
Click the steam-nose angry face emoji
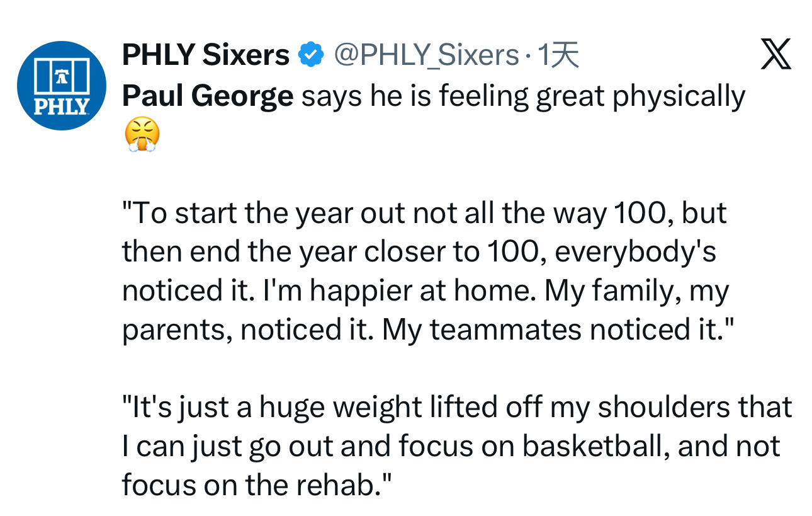pyautogui.click(x=142, y=134)
